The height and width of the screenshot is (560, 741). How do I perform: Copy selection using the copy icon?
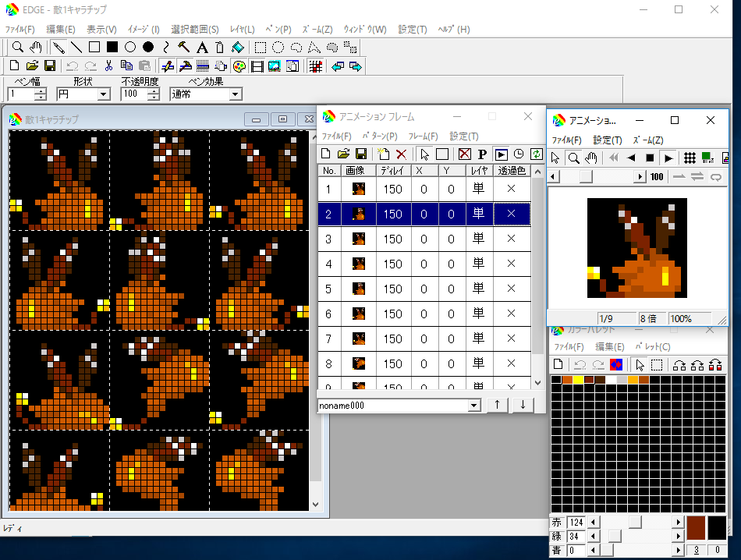[126, 66]
